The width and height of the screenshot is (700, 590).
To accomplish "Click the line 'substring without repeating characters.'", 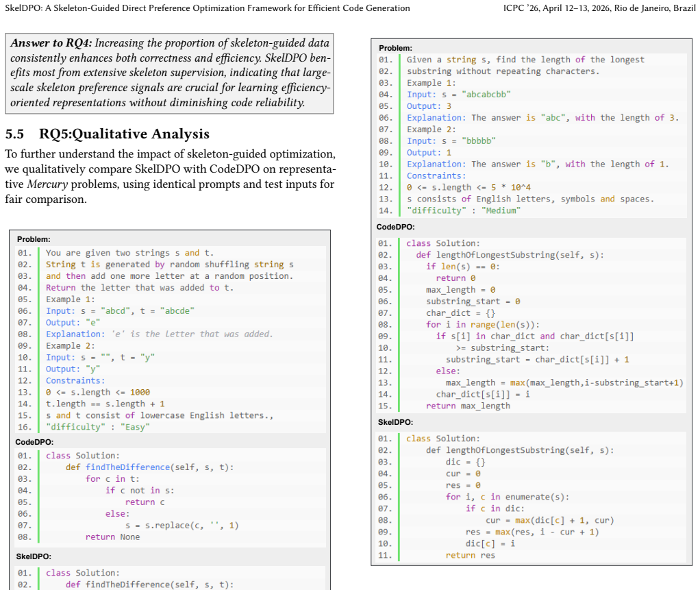I will click(x=503, y=71).
